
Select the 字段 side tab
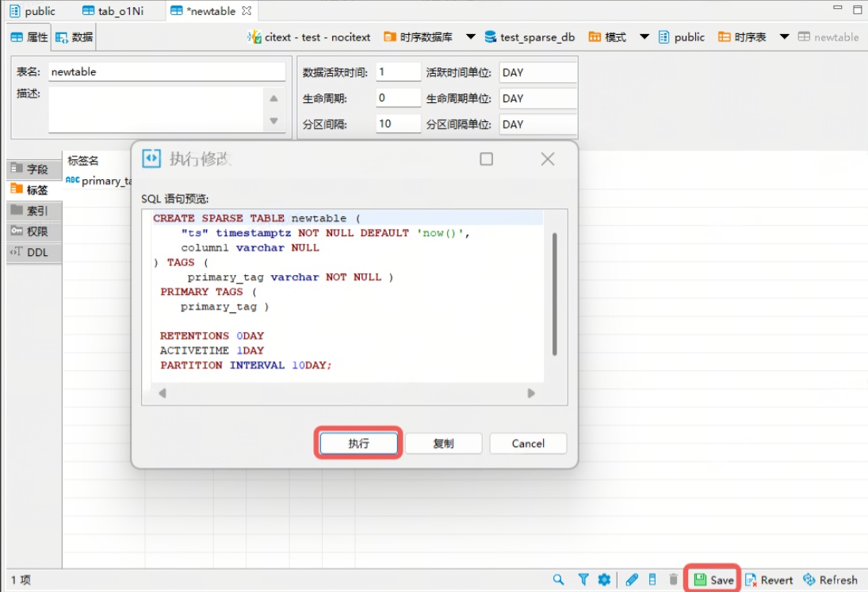(x=34, y=169)
